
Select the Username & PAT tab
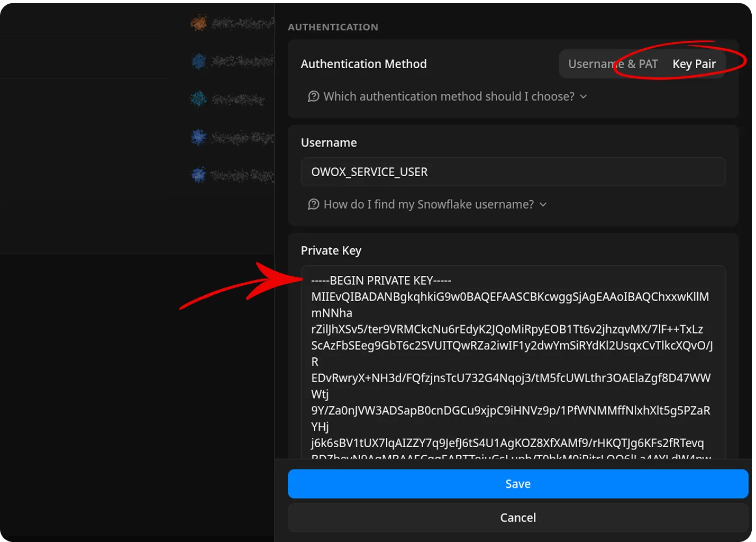[x=613, y=64]
